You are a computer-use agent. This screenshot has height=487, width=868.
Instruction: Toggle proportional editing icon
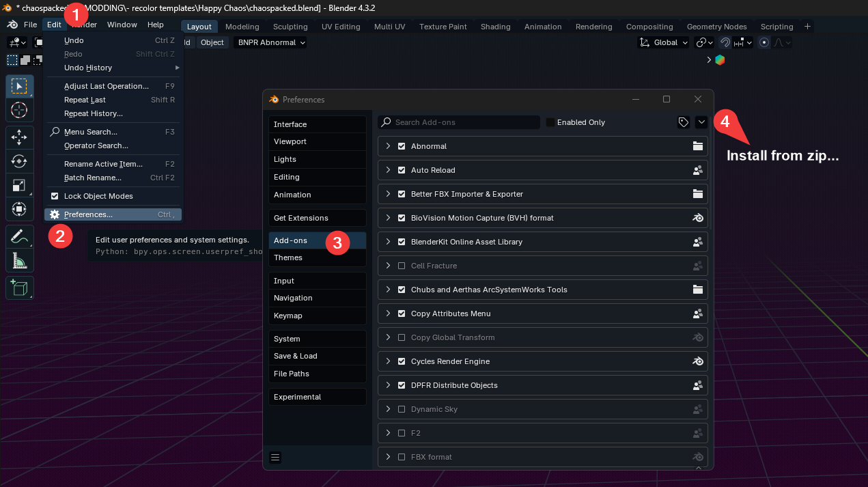tap(764, 42)
